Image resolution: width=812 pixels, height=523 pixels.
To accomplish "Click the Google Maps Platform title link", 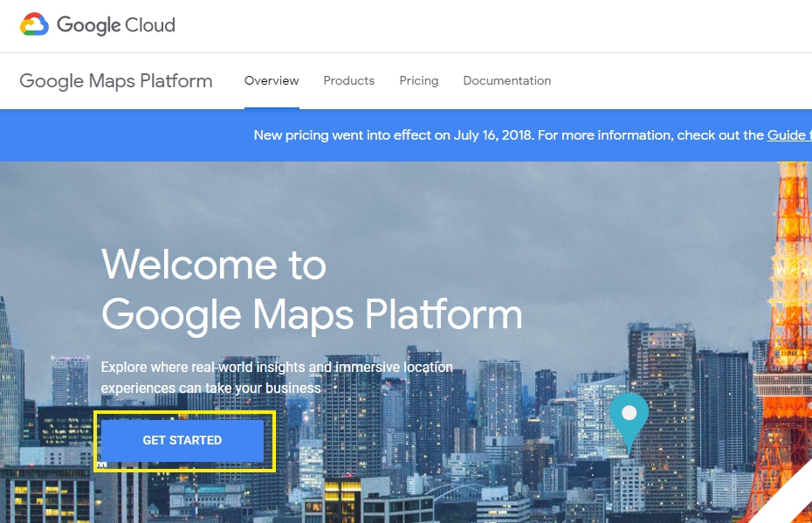I will point(116,81).
